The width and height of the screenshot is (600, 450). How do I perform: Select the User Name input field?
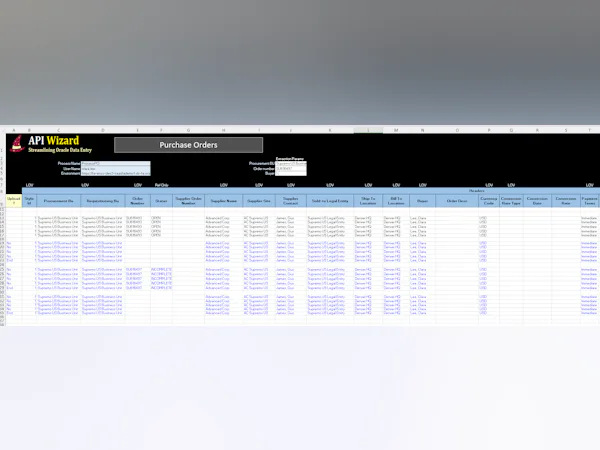pos(116,168)
